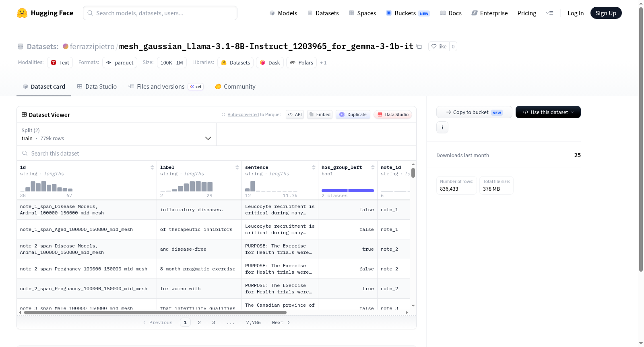This screenshot has height=347, width=644.
Task: Open the Data Studio tab
Action: pos(97,86)
